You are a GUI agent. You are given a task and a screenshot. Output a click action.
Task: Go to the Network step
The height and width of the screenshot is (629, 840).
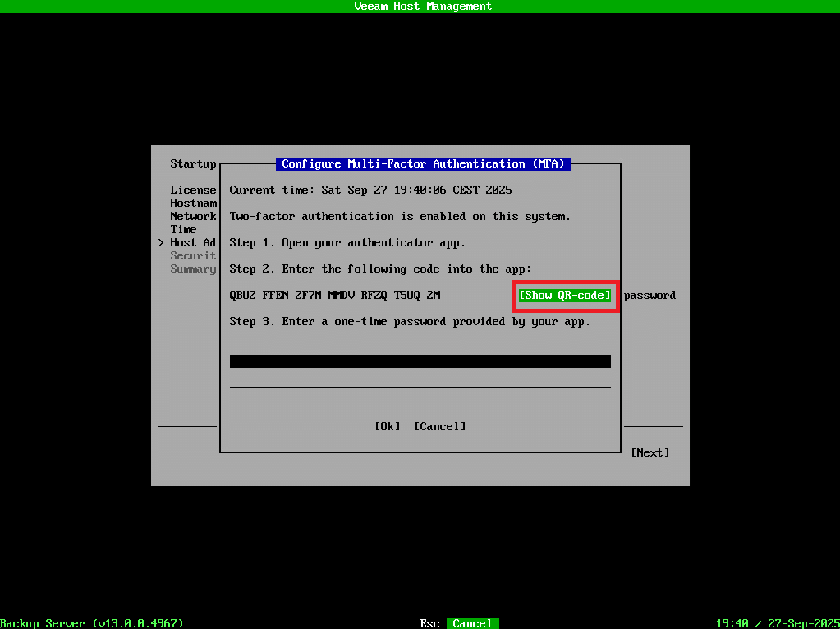(193, 216)
